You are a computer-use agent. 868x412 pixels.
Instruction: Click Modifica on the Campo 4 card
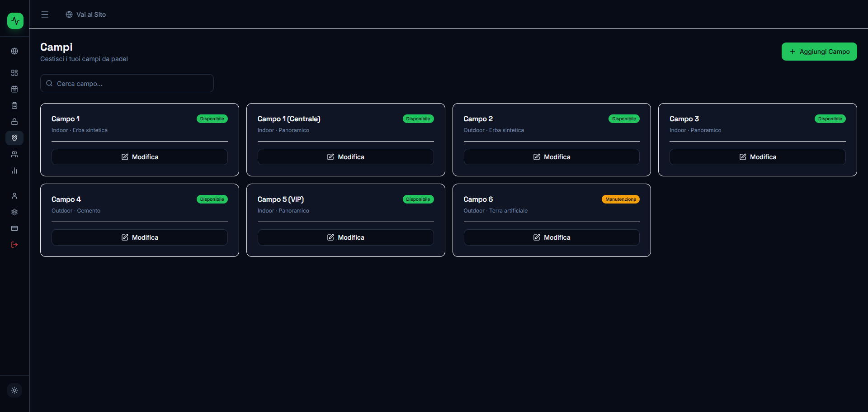coord(140,237)
